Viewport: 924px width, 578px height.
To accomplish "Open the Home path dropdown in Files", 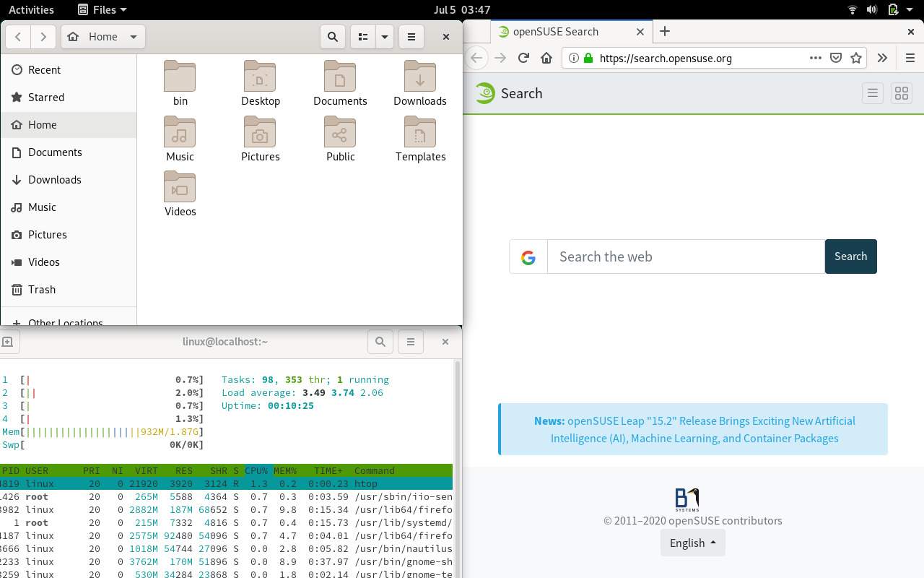I will [x=134, y=36].
